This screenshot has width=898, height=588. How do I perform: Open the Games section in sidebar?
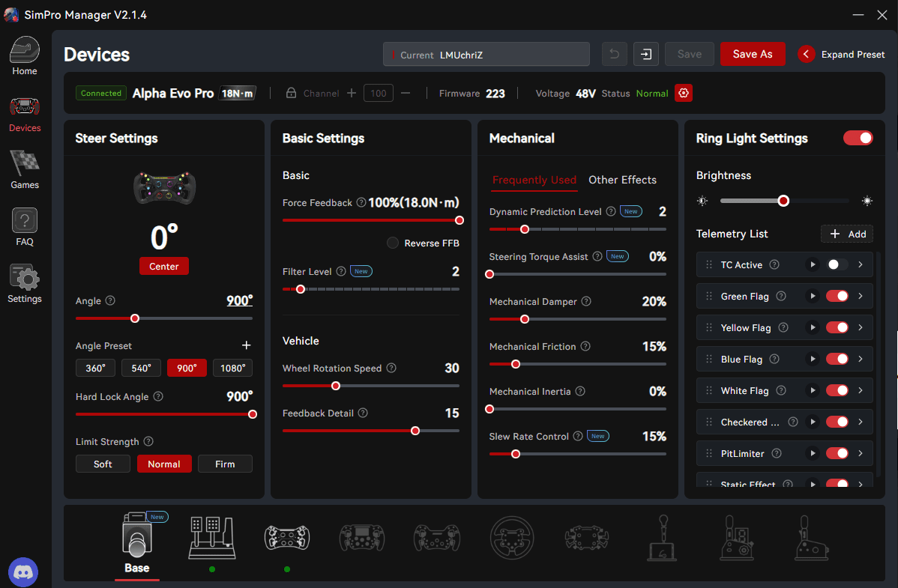[x=25, y=170]
